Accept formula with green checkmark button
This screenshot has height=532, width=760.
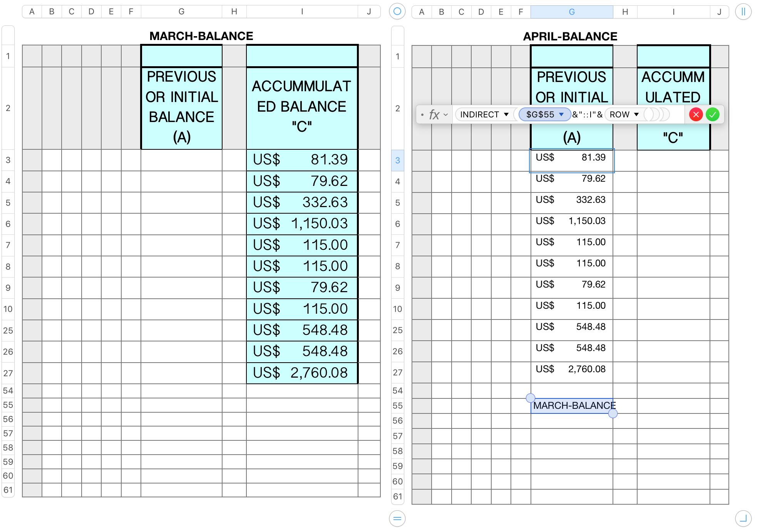point(713,115)
